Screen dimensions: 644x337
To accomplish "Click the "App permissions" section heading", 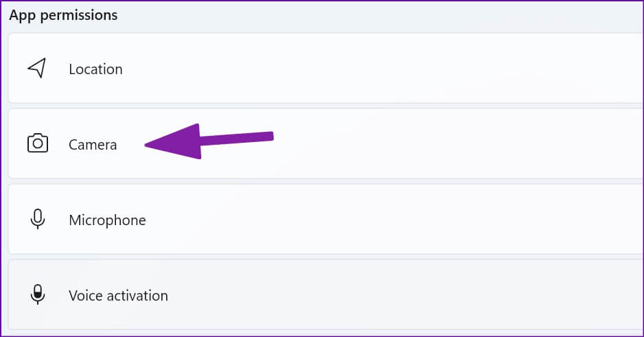I will pos(63,15).
